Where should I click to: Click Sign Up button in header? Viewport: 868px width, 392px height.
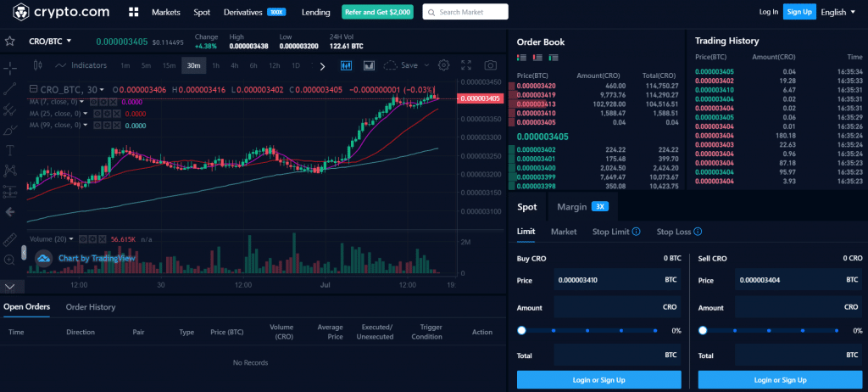(x=799, y=12)
